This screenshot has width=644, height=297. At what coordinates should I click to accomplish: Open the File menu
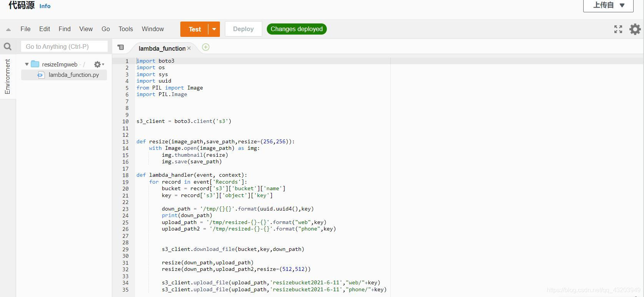tap(25, 29)
